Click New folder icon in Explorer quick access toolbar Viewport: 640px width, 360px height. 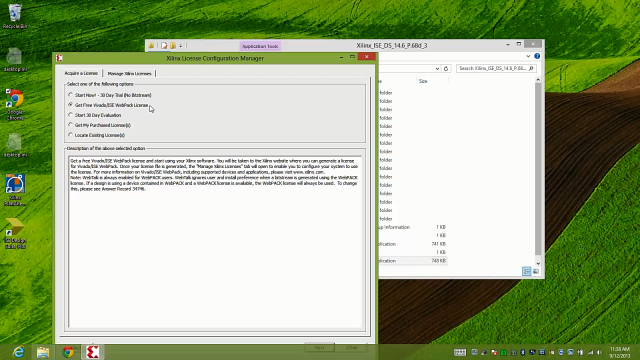pos(173,46)
